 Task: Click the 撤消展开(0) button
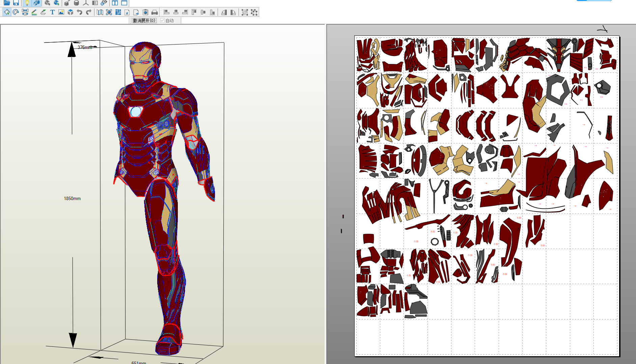[x=144, y=21]
